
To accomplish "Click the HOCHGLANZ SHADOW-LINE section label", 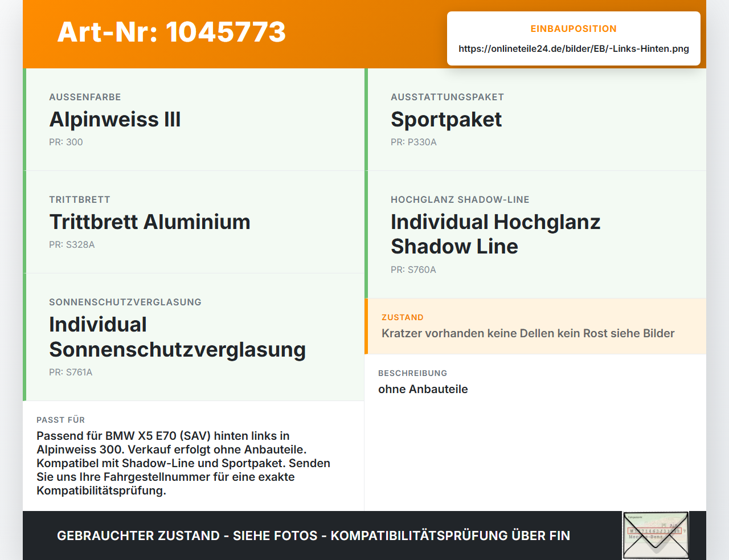I will tap(460, 199).
